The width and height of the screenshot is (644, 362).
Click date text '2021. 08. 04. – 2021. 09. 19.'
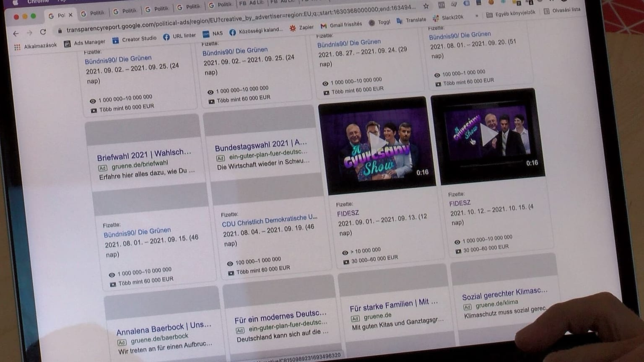click(x=263, y=231)
